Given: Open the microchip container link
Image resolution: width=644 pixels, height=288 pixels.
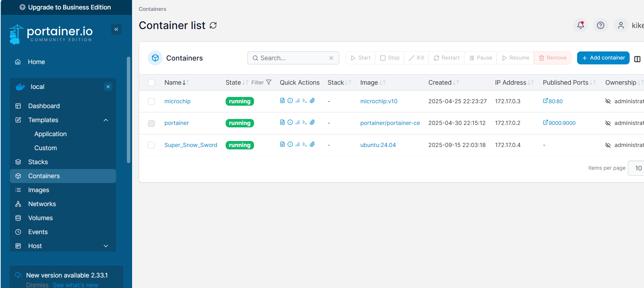Looking at the screenshot, I should click(x=178, y=101).
